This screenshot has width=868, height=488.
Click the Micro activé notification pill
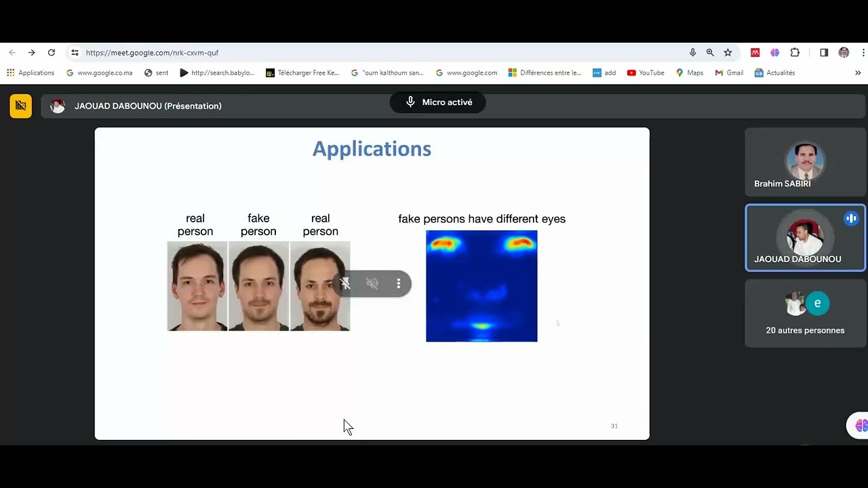click(437, 102)
